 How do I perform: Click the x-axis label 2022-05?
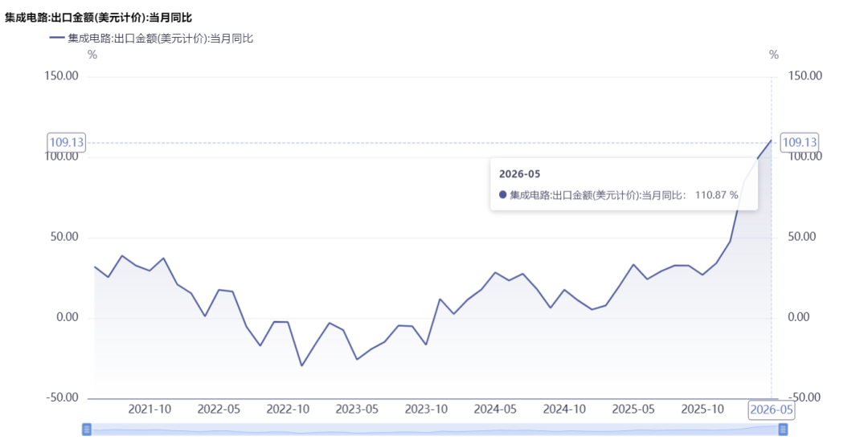click(x=219, y=409)
